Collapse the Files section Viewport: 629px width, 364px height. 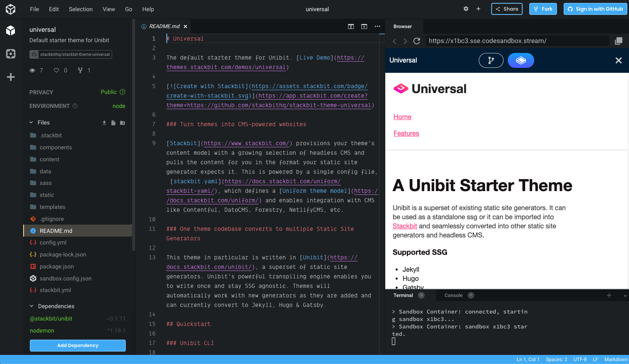[x=31, y=122]
